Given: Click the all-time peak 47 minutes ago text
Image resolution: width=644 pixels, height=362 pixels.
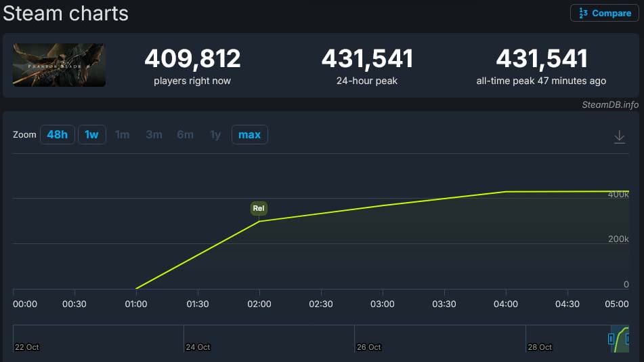Looking at the screenshot, I should click(541, 81).
